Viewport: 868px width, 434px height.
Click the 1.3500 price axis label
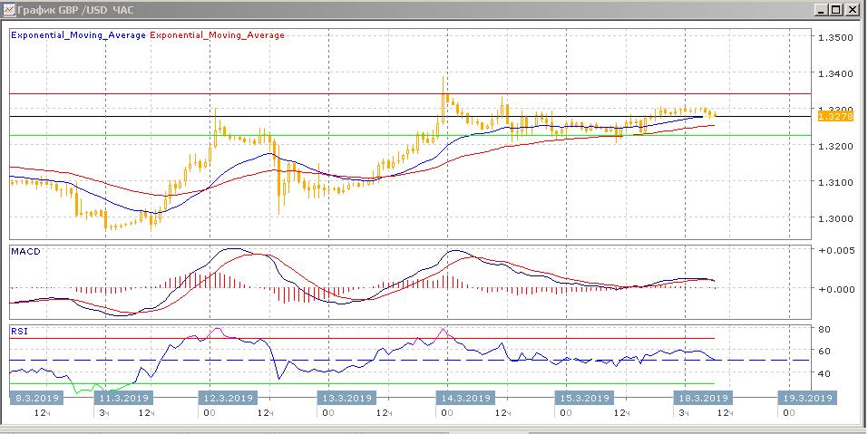[x=835, y=38]
